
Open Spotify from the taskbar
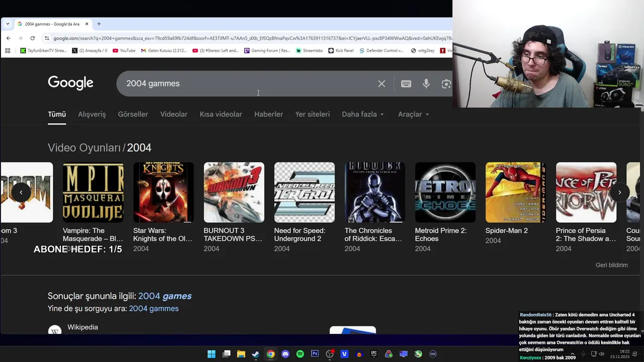pos(300,354)
